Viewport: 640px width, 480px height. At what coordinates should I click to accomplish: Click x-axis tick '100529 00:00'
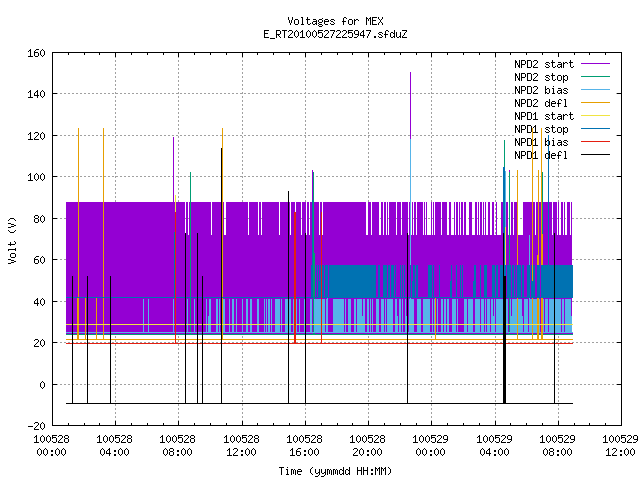pyautogui.click(x=431, y=446)
